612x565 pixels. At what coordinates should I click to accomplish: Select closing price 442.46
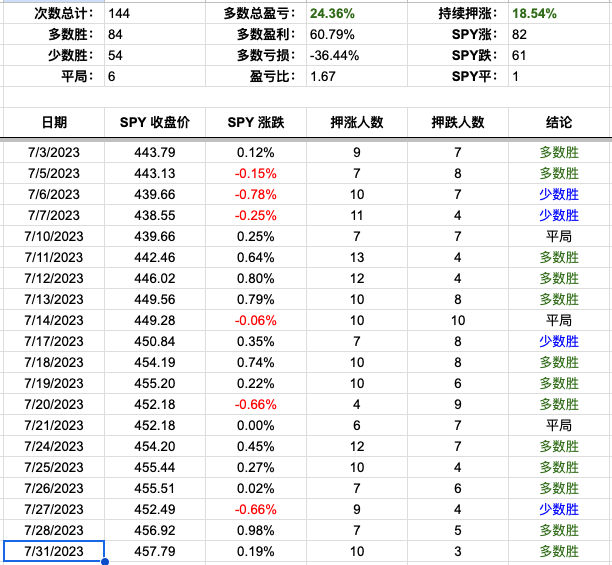(x=155, y=258)
